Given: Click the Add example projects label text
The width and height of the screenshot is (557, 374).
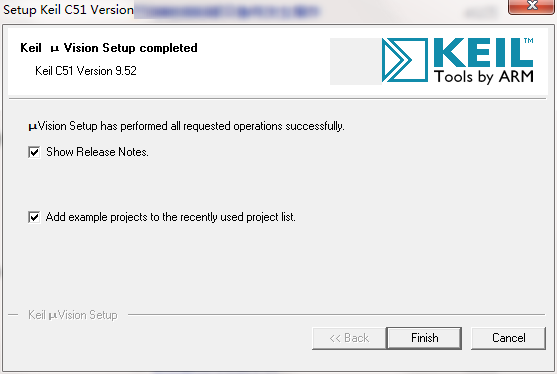Looking at the screenshot, I should coord(171,217).
